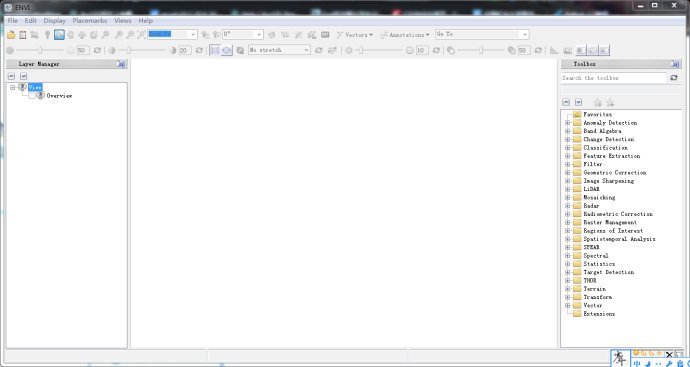Viewport: 690px width, 367px height.
Task: Activate the Zoom magnifier tool
Action: [105, 35]
